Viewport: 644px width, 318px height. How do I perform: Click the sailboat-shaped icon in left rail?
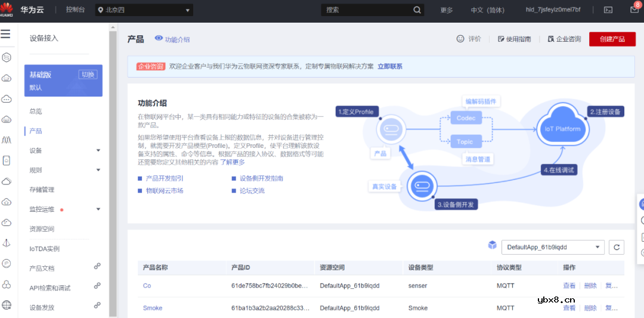tap(6, 243)
